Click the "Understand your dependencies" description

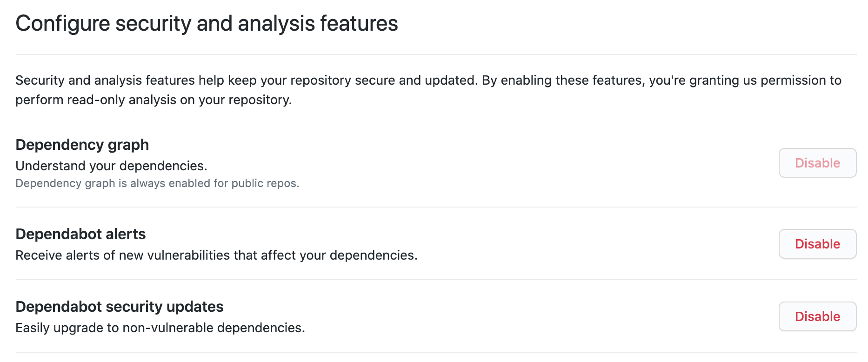(112, 166)
